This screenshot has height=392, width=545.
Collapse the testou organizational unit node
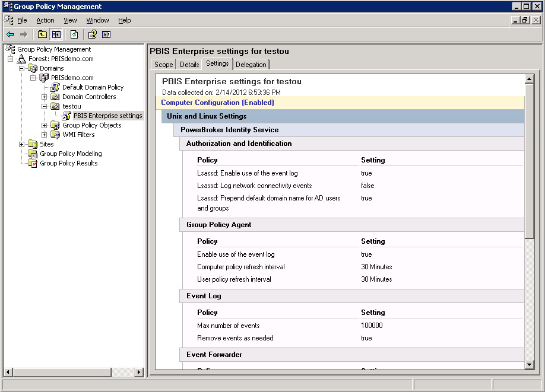[44, 106]
